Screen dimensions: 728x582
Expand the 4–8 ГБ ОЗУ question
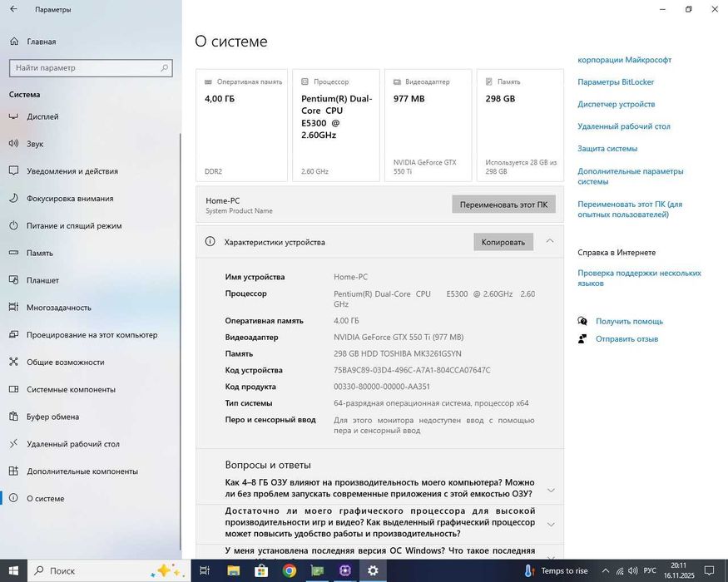(x=551, y=490)
